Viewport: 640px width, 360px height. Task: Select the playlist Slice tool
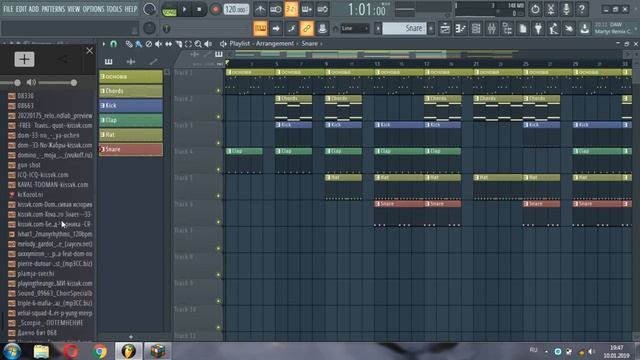tap(178, 44)
